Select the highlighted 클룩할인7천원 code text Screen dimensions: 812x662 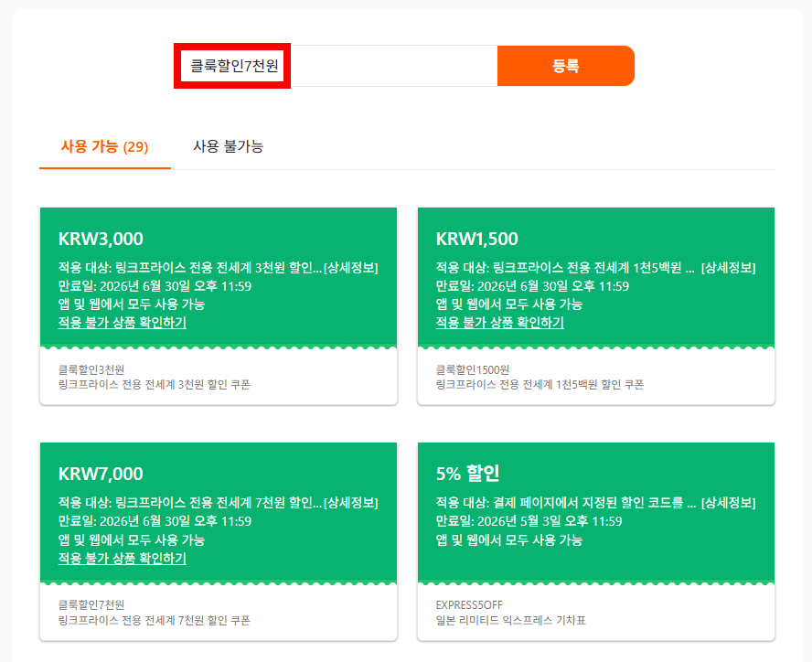(x=231, y=65)
